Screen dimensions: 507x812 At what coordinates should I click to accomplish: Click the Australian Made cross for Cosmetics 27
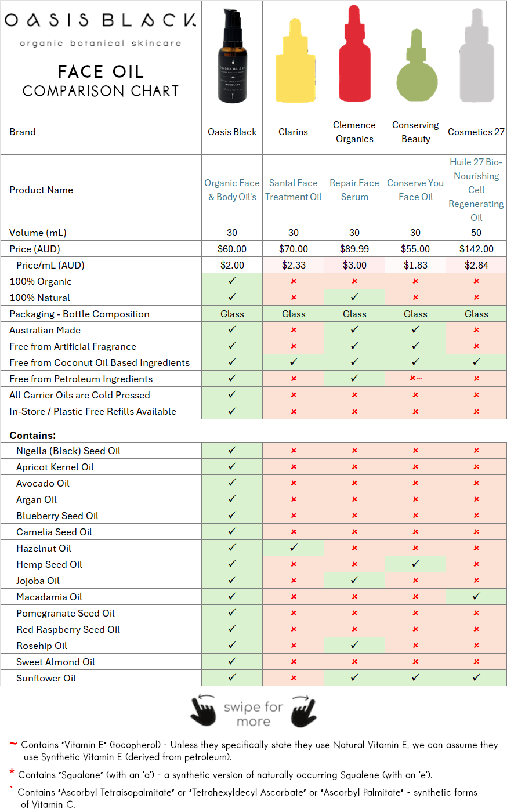click(x=476, y=329)
